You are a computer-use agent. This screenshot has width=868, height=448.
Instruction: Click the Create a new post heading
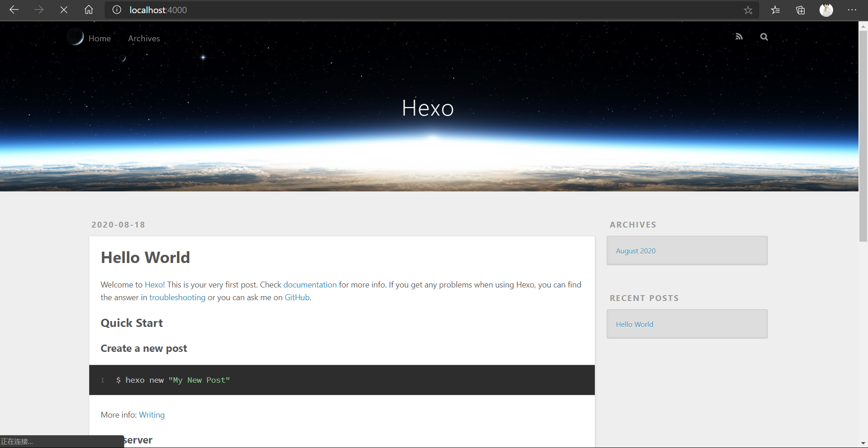(144, 349)
